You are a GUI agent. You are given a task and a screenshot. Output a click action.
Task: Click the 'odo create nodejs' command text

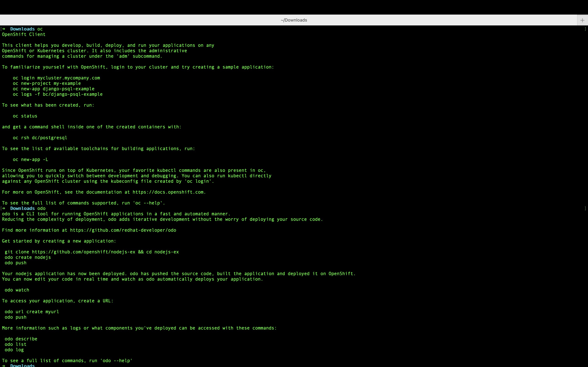[28, 257]
